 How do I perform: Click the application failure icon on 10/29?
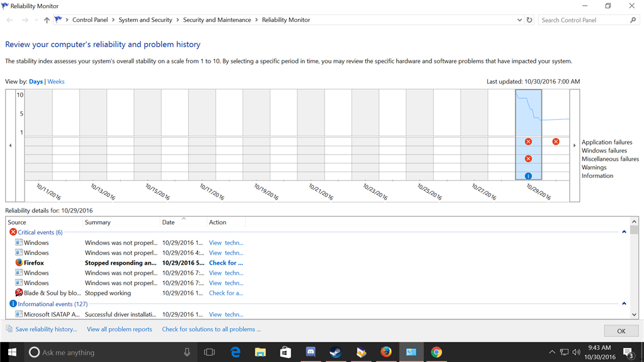(x=528, y=141)
